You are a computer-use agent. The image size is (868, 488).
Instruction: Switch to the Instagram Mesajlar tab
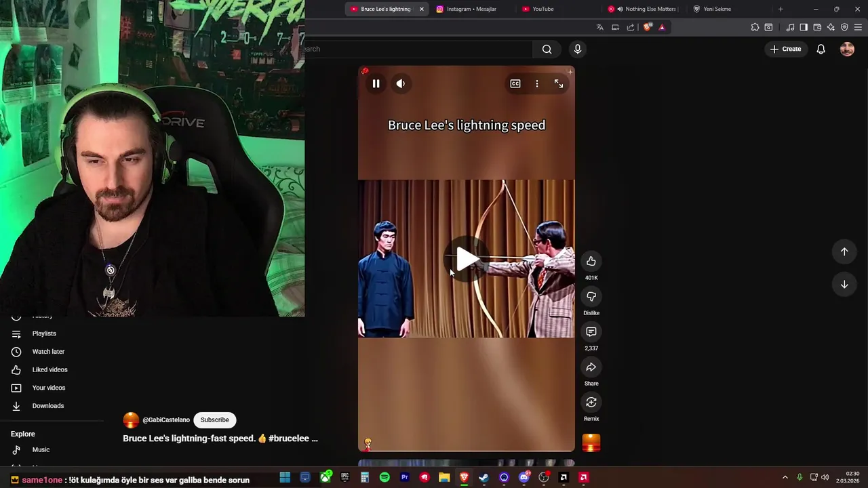click(x=471, y=9)
